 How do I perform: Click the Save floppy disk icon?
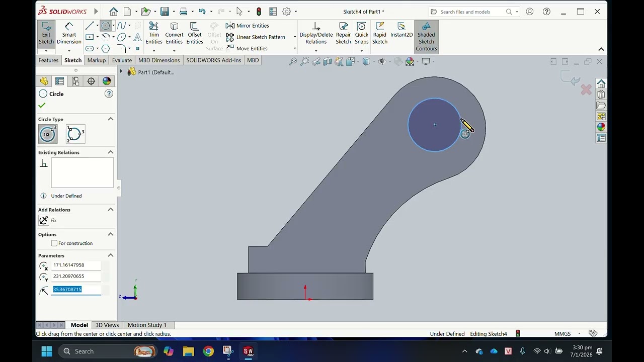pyautogui.click(x=165, y=12)
